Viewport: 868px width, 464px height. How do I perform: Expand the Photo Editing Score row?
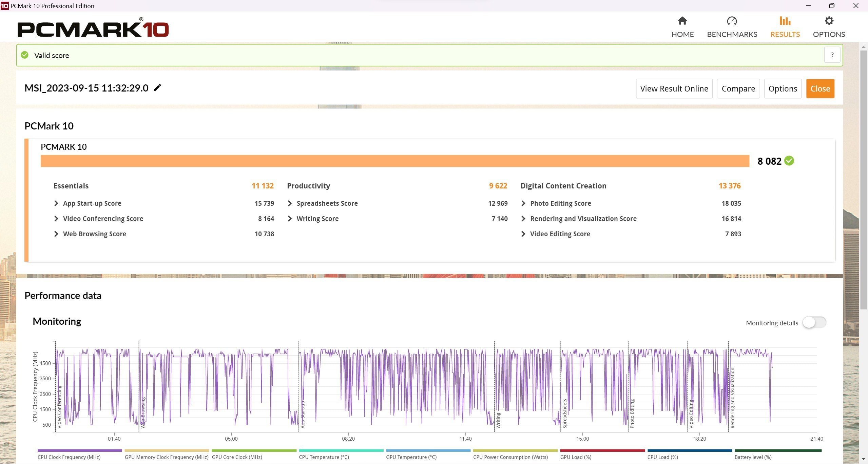coord(523,203)
